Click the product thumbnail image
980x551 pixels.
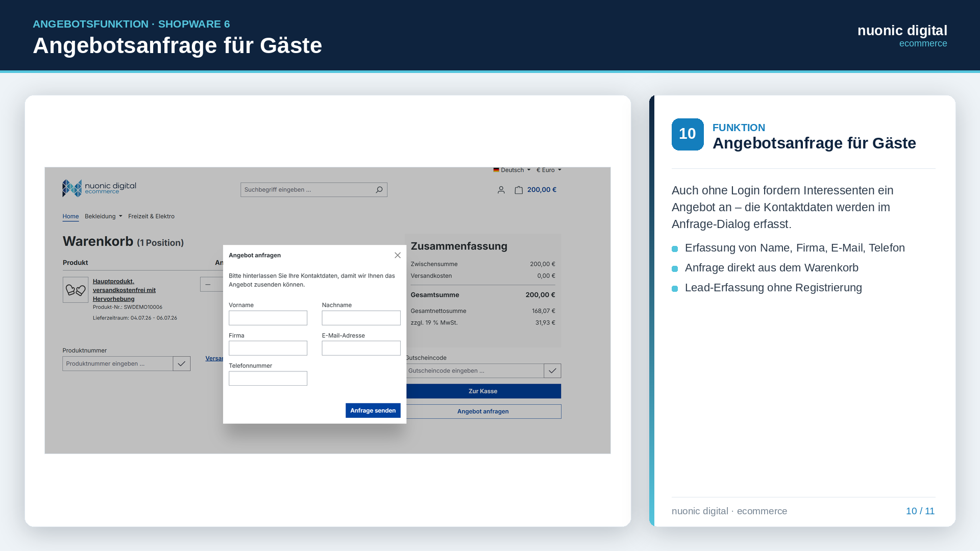76,290
